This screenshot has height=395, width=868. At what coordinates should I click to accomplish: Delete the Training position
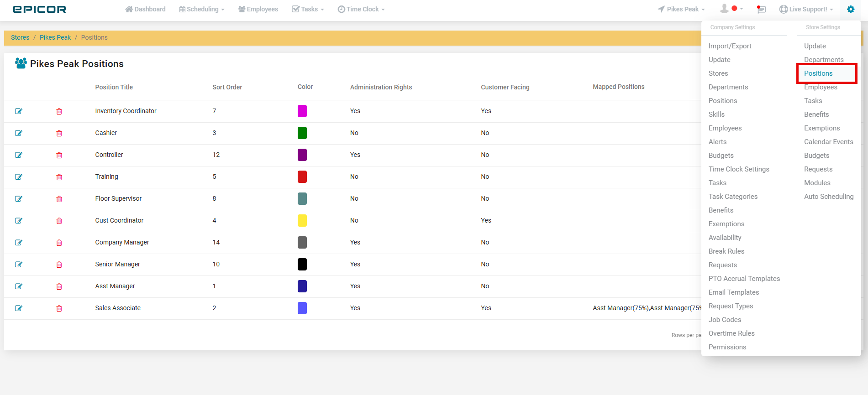click(x=59, y=177)
